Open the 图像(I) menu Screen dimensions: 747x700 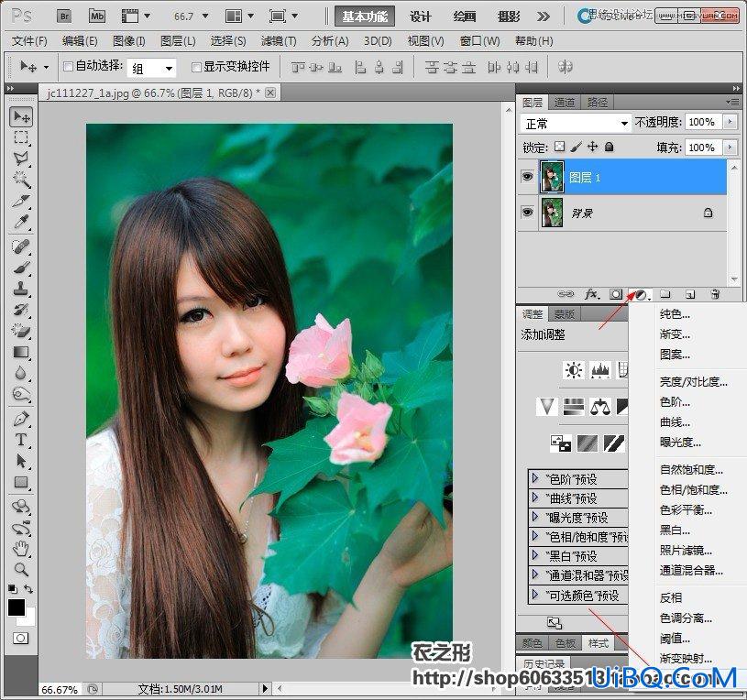click(x=129, y=41)
